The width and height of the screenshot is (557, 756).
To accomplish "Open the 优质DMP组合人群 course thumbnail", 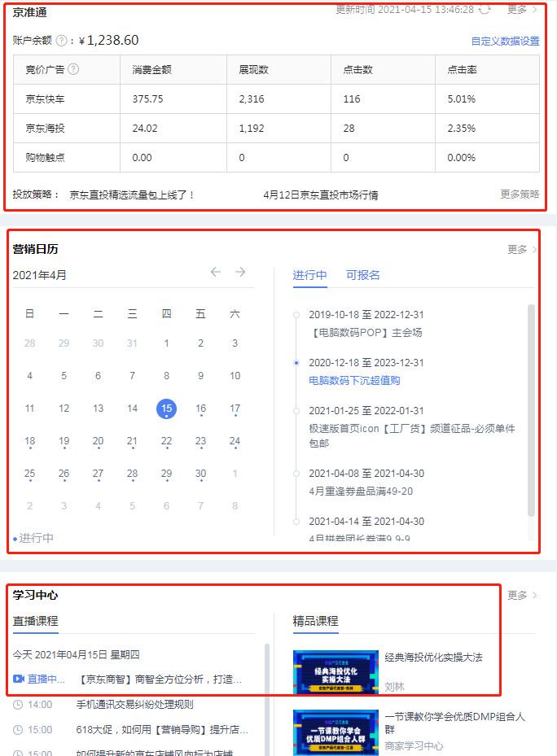I will click(336, 732).
